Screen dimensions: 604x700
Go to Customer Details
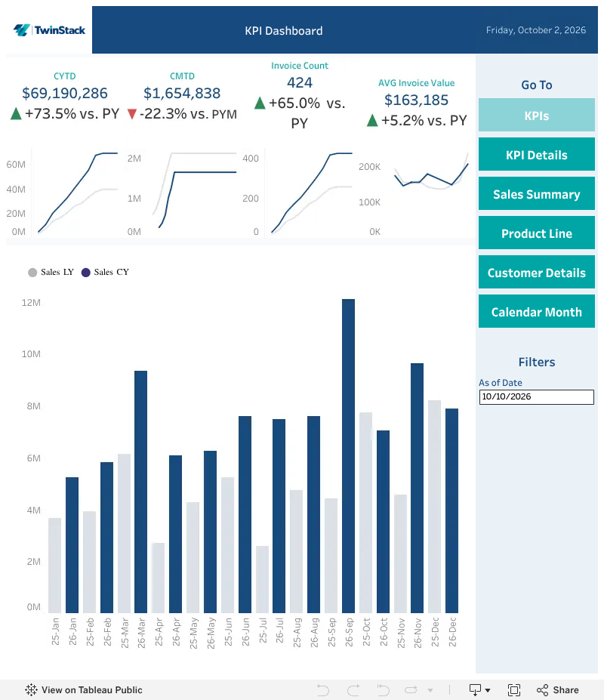pos(537,273)
